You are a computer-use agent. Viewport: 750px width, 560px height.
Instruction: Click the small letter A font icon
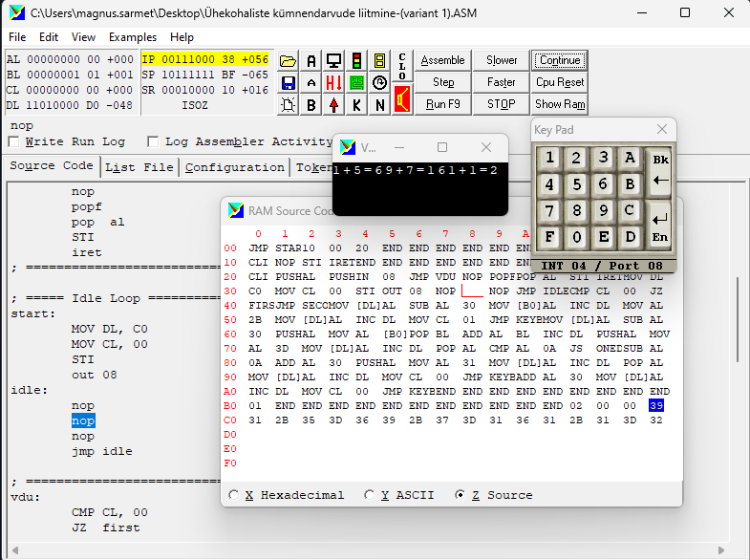pyautogui.click(x=311, y=83)
